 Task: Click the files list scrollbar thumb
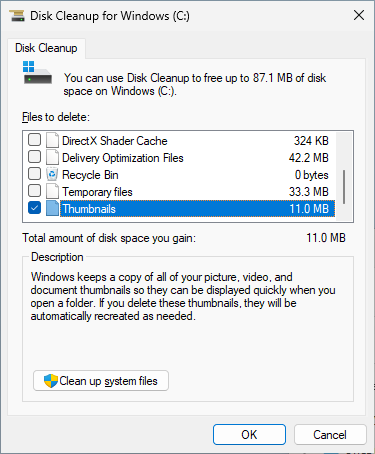tap(344, 187)
